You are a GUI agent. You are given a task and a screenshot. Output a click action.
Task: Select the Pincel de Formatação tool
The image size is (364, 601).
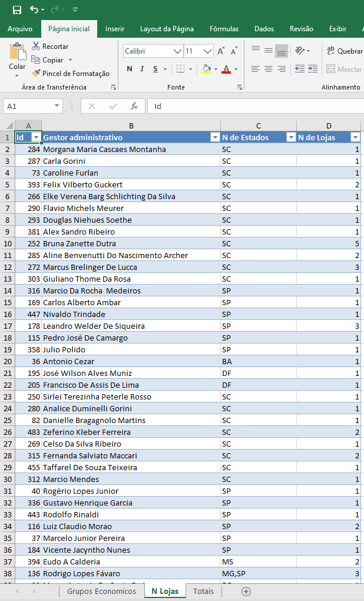pos(71,74)
